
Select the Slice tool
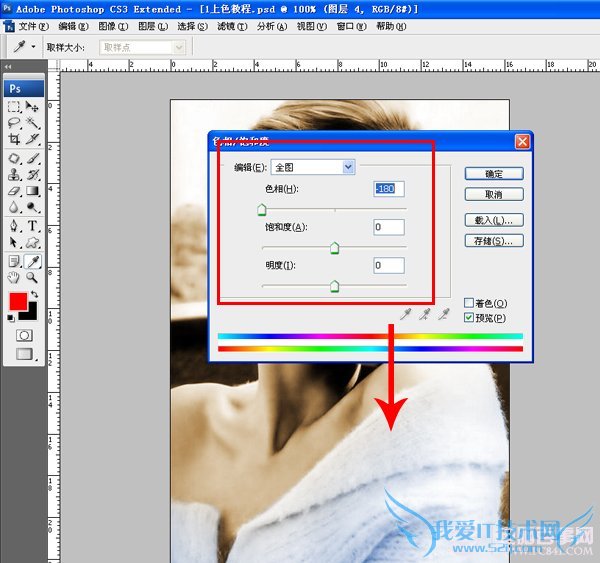[x=33, y=139]
